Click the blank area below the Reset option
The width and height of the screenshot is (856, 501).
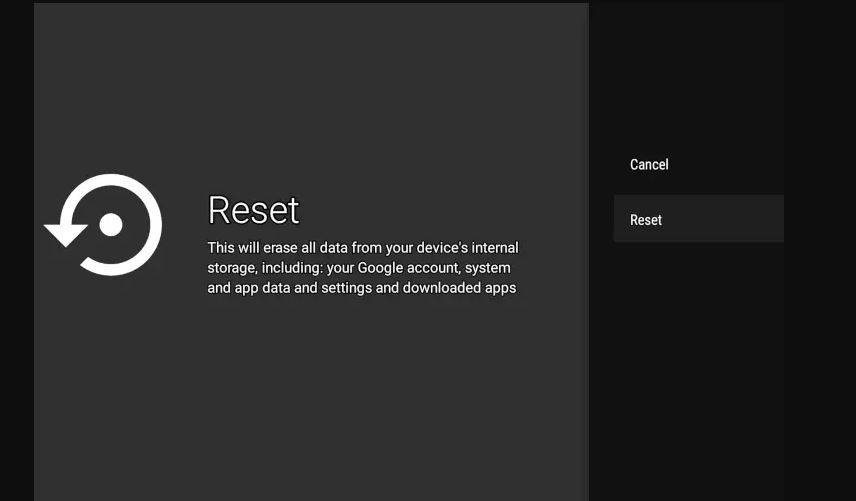click(698, 371)
